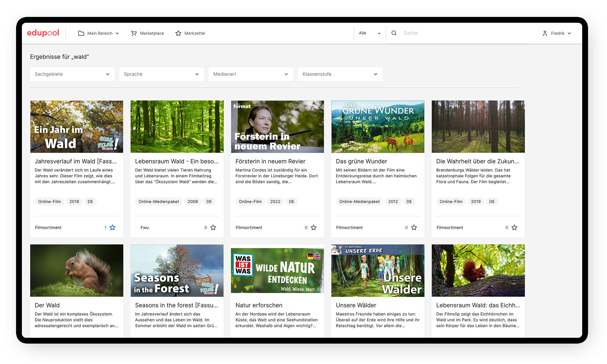Click the search input field

[x=434, y=33]
